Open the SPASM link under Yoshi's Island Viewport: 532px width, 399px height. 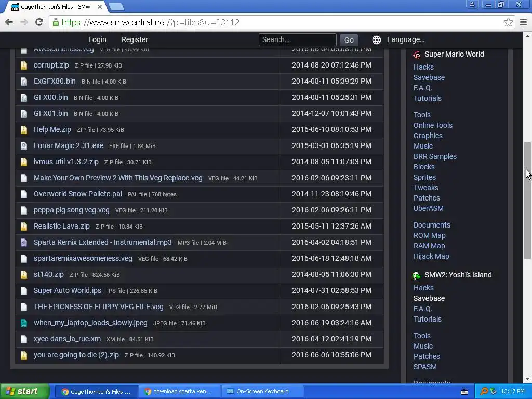[425, 367]
